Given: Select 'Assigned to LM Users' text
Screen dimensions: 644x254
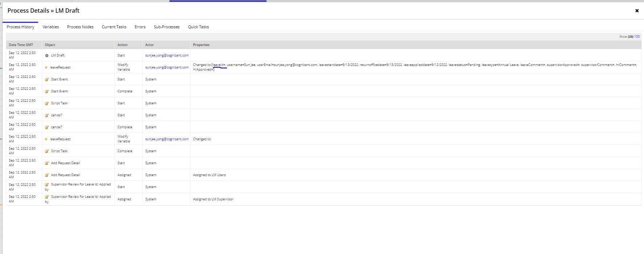Looking at the screenshot, I should (209, 175).
